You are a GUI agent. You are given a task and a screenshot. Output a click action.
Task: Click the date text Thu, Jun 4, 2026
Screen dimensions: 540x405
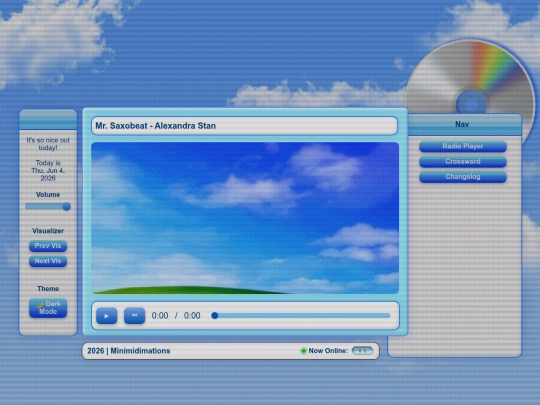(x=48, y=174)
